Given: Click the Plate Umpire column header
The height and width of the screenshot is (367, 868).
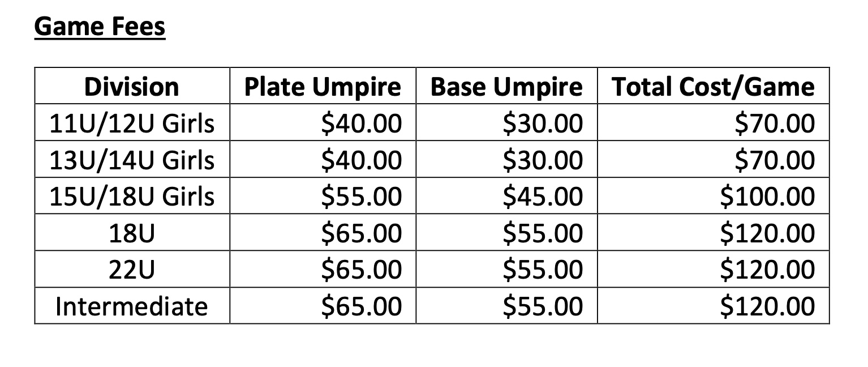Looking at the screenshot, I should point(322,87).
